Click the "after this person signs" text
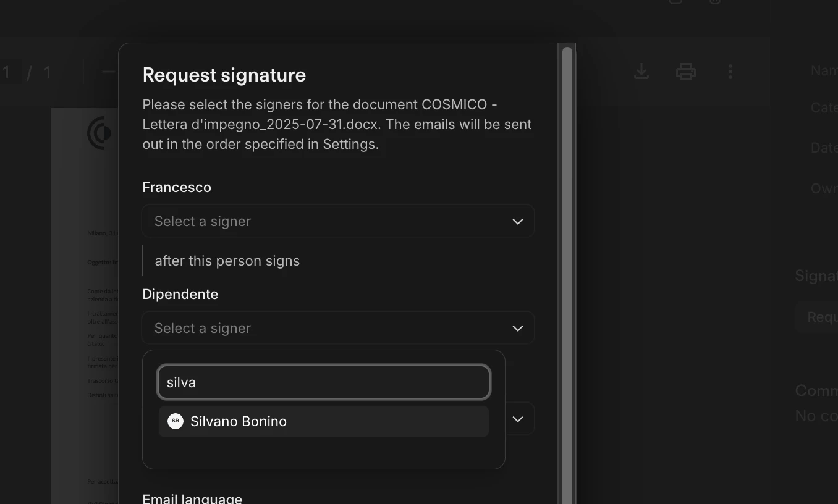This screenshot has height=504, width=838. (227, 261)
